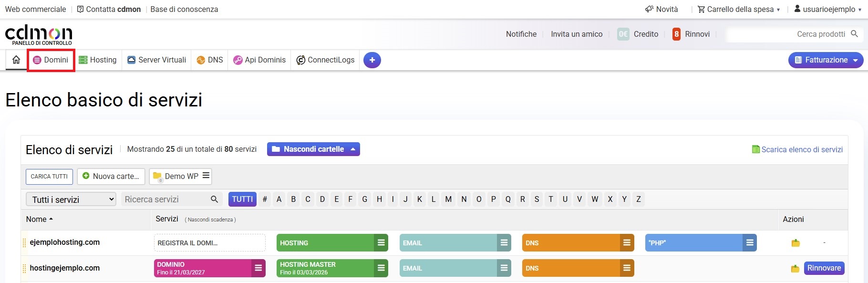Open the Domini tab
The height and width of the screenshot is (283, 868).
point(51,60)
